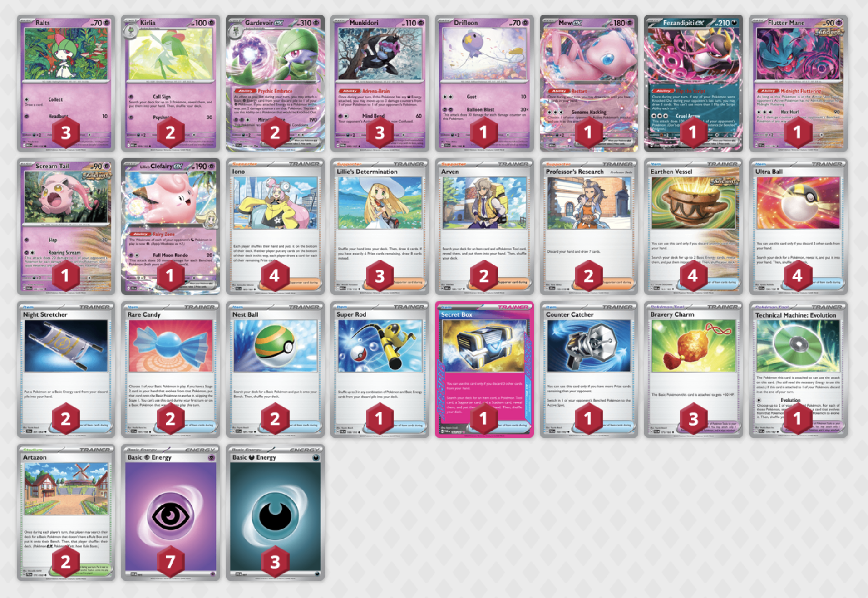Open the Mew ex card
The width and height of the screenshot is (868, 598).
pyautogui.click(x=589, y=83)
